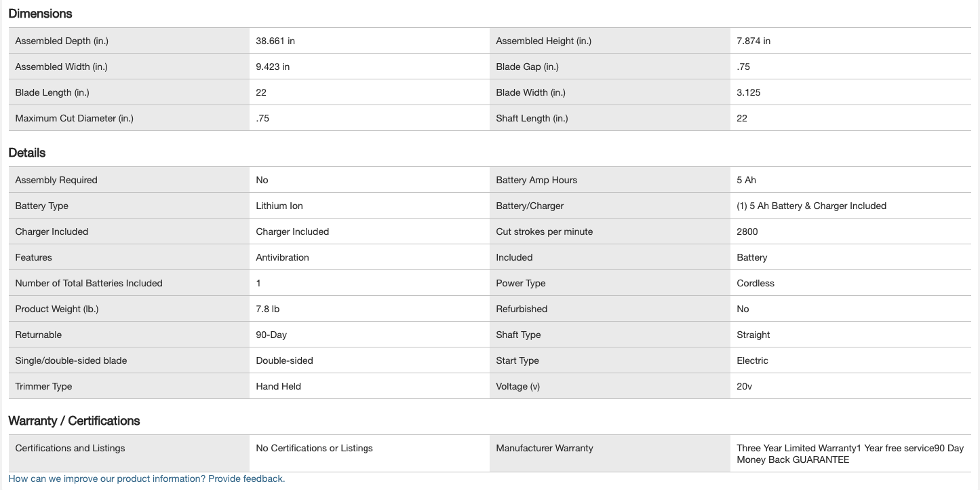Click the Returnable value 90-Day

(271, 335)
